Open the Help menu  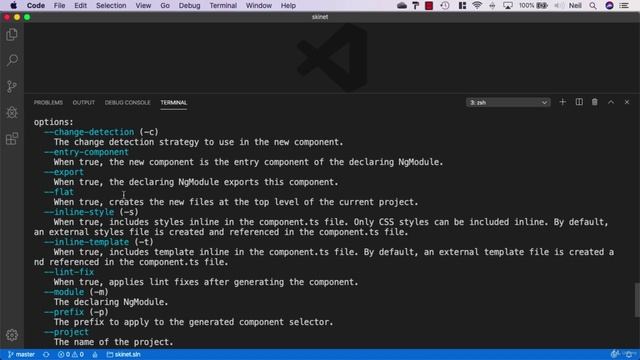click(288, 5)
